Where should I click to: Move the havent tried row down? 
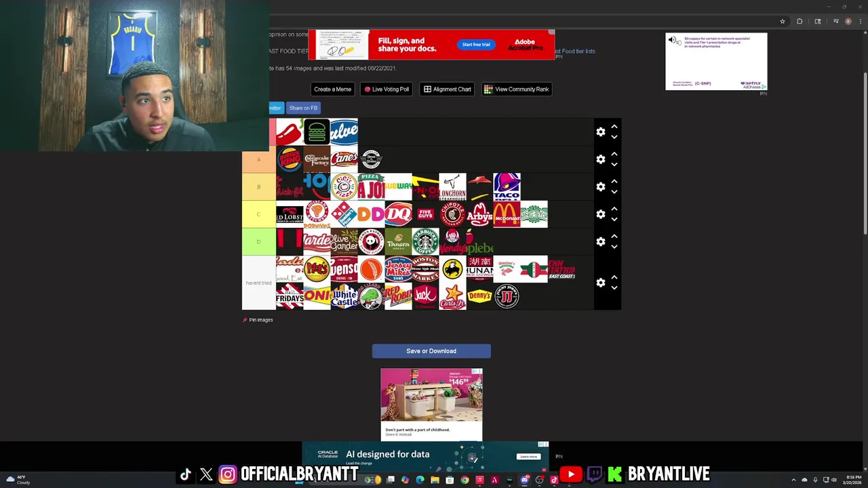click(x=614, y=287)
